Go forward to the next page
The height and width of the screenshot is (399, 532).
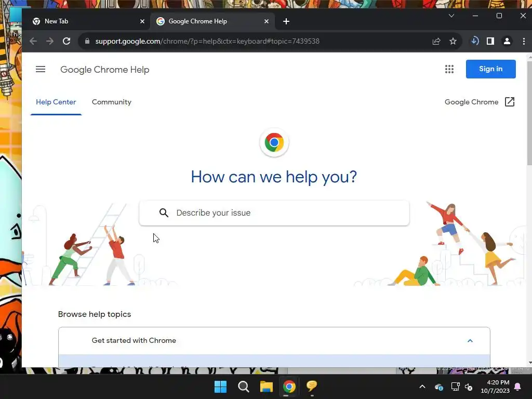point(50,41)
